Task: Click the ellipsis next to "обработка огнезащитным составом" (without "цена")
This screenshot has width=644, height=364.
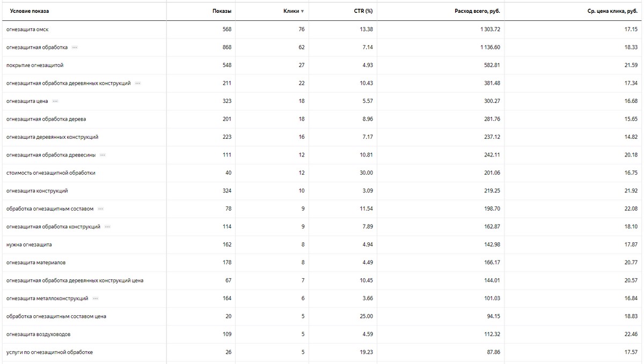Action: coord(101,209)
